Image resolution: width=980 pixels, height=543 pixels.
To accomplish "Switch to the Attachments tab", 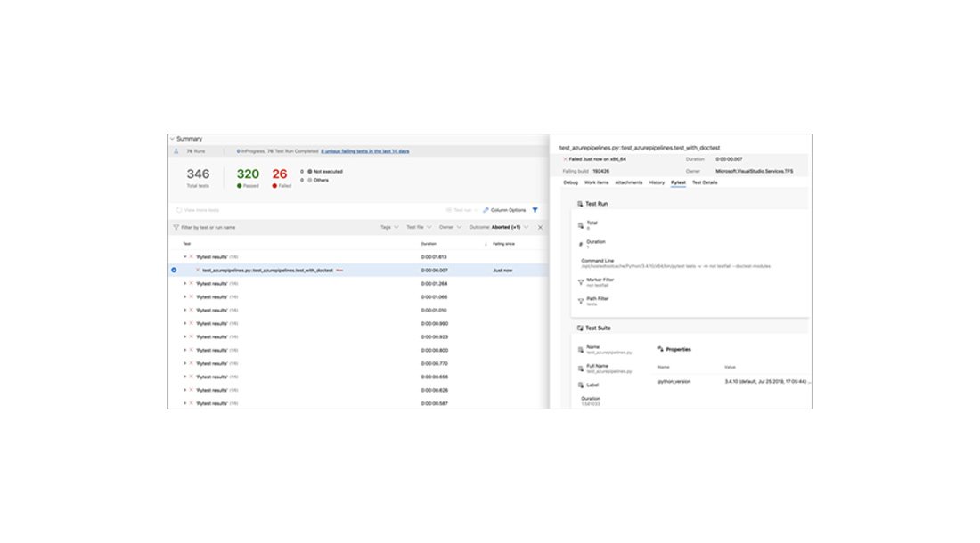I will pos(628,182).
